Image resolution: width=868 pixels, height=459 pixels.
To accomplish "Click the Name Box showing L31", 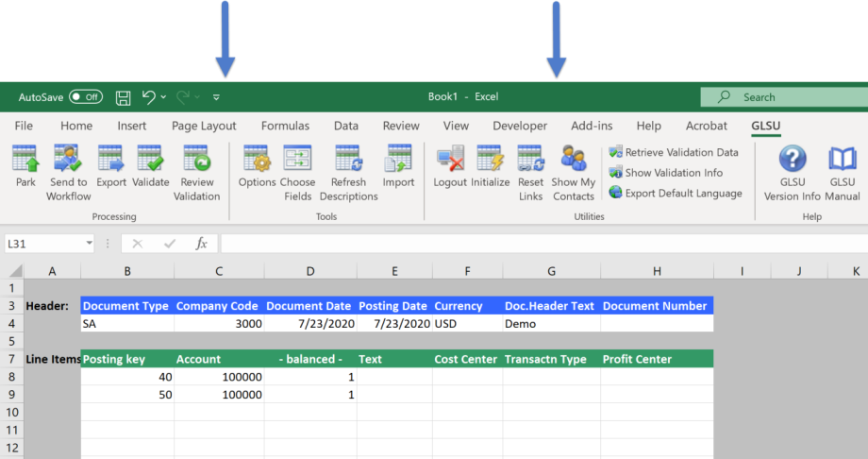I will point(49,244).
